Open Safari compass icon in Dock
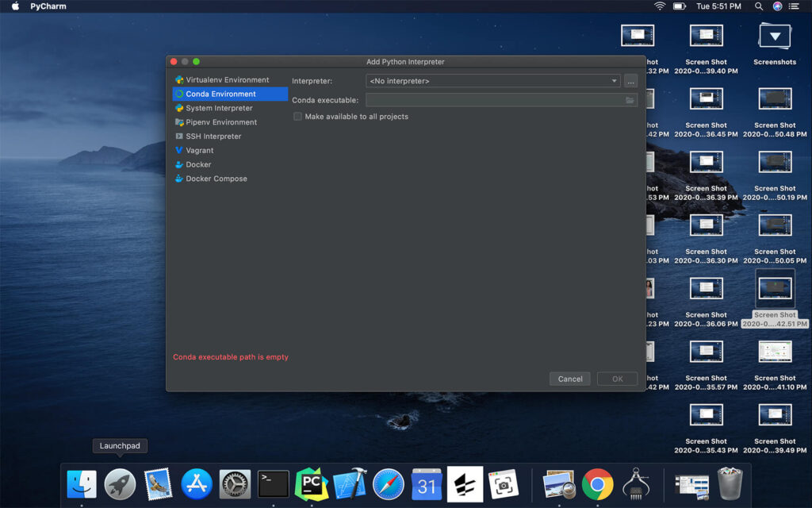Screen dimensions: 812x508 389,485
